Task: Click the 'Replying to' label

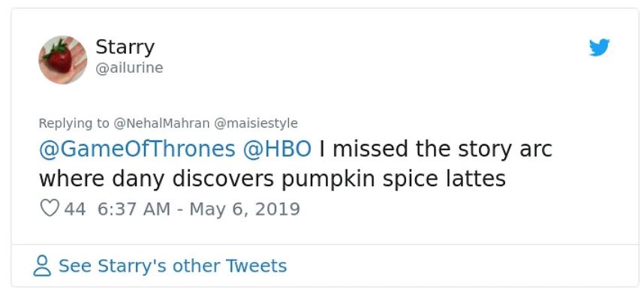Action: (x=74, y=123)
